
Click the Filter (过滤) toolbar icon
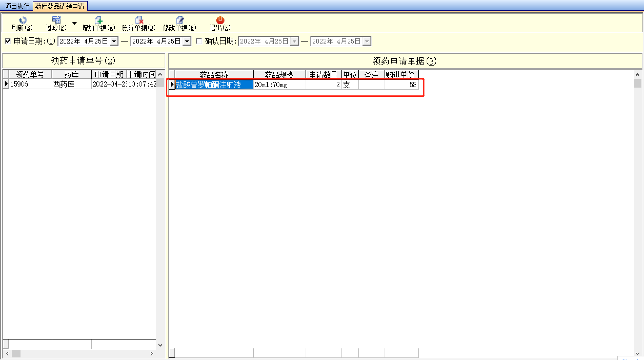coord(56,20)
